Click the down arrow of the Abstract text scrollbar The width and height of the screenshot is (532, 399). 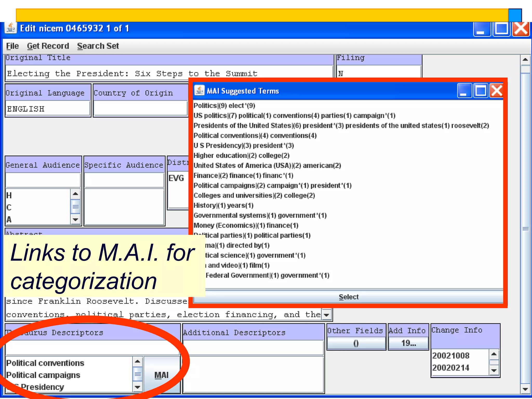[327, 315]
